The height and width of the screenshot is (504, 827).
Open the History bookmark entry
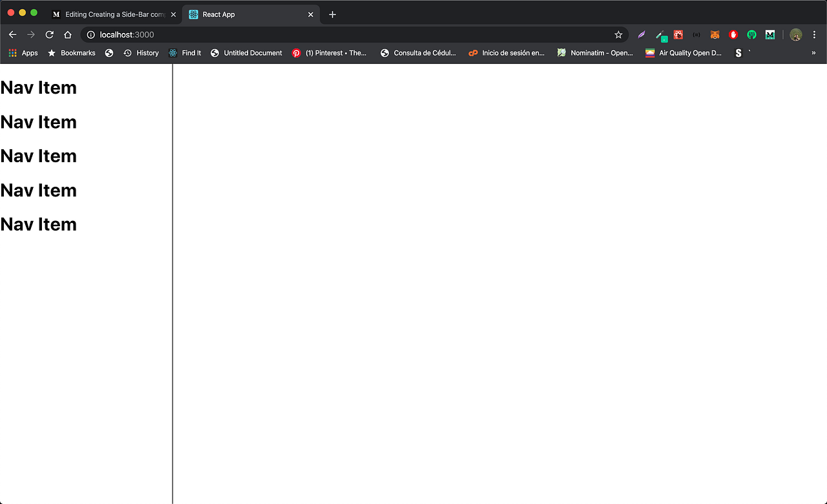141,53
